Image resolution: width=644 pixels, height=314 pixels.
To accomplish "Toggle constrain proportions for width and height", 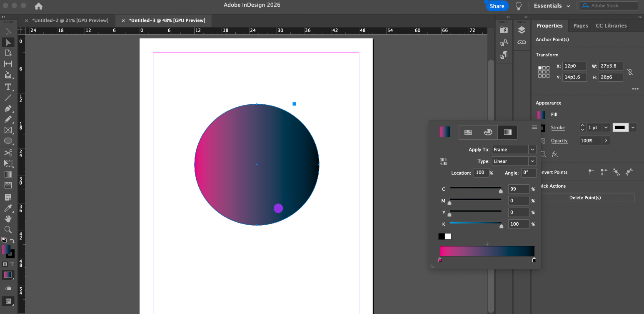I will click(630, 72).
